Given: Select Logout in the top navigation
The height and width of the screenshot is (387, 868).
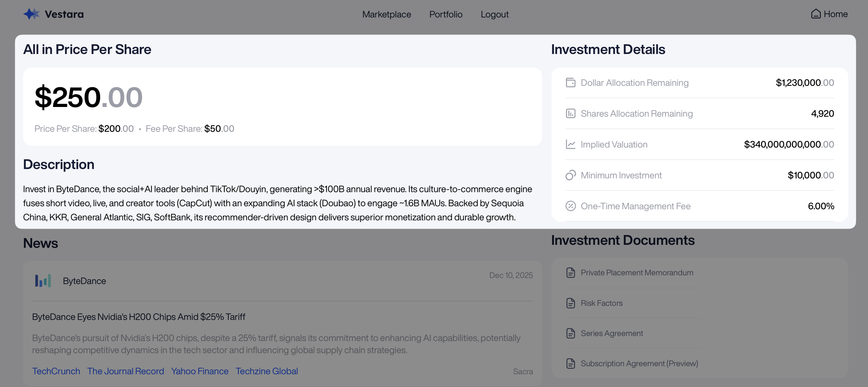Looking at the screenshot, I should 494,14.
